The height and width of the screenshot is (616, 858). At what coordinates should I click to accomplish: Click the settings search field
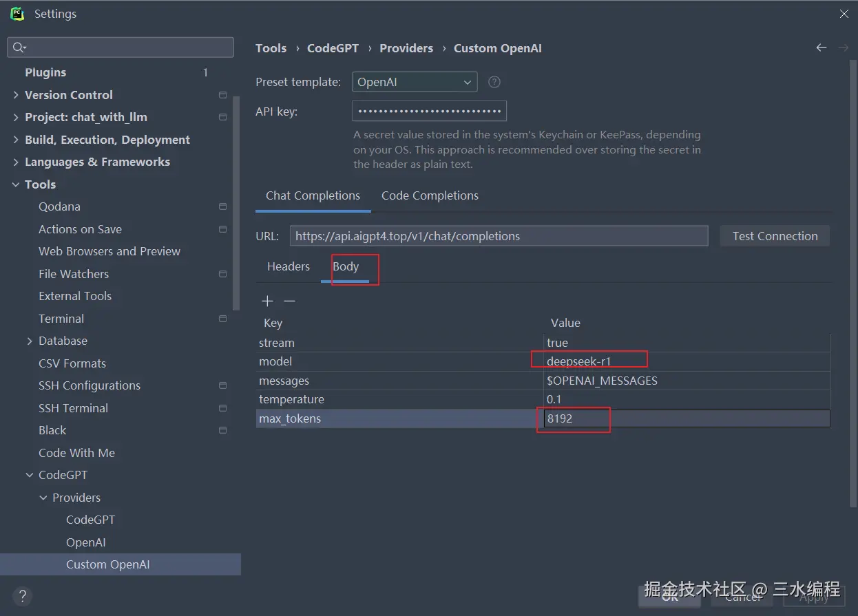pos(121,47)
